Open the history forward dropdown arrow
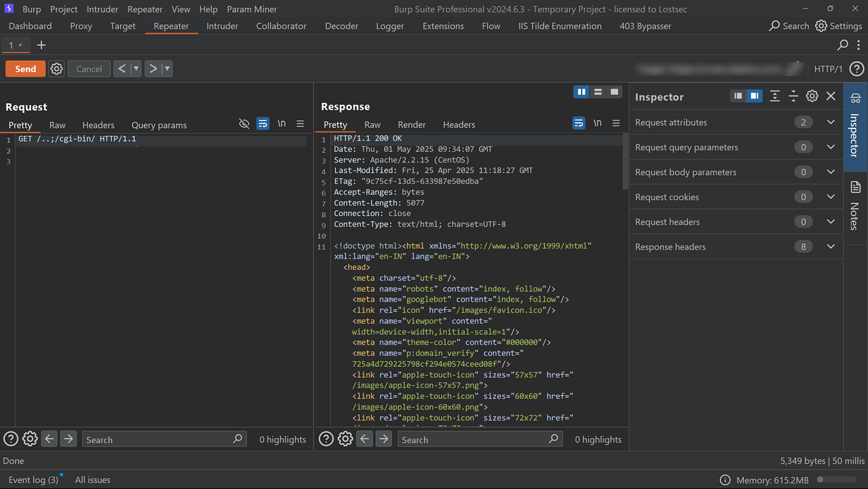This screenshot has height=489, width=868. (x=167, y=69)
